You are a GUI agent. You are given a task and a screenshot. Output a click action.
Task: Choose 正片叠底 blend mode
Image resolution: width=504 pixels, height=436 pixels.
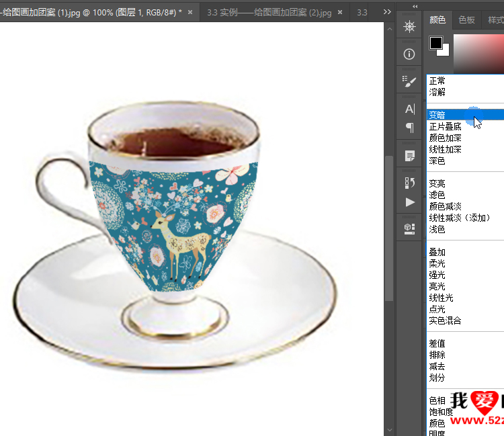pyautogui.click(x=465, y=126)
